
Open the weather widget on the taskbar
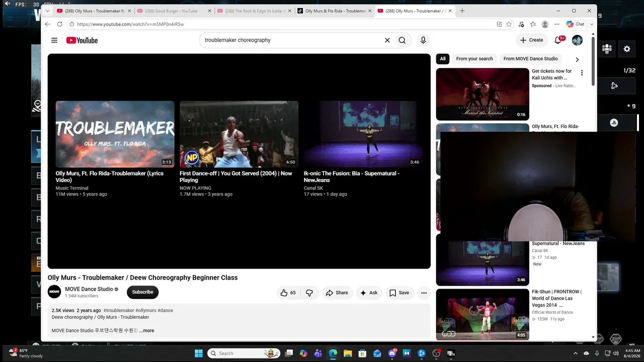tap(26, 353)
